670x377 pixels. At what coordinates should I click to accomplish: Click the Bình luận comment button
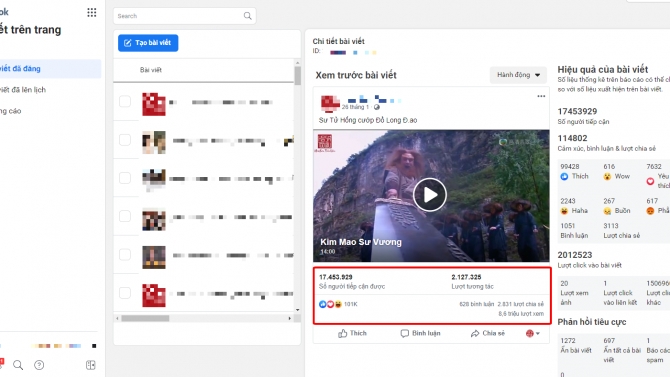click(420, 333)
